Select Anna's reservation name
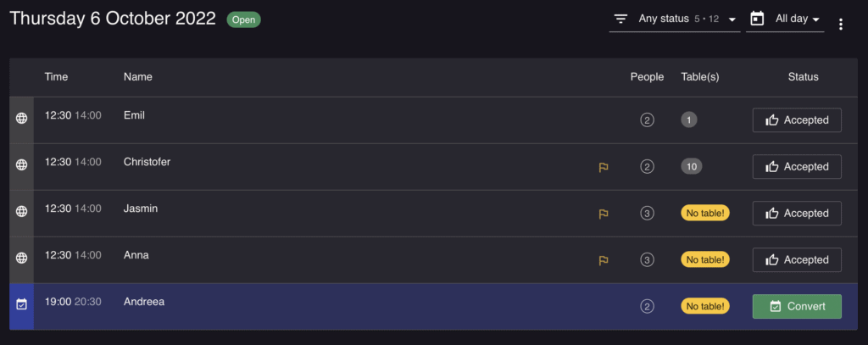868x345 pixels. tap(136, 255)
